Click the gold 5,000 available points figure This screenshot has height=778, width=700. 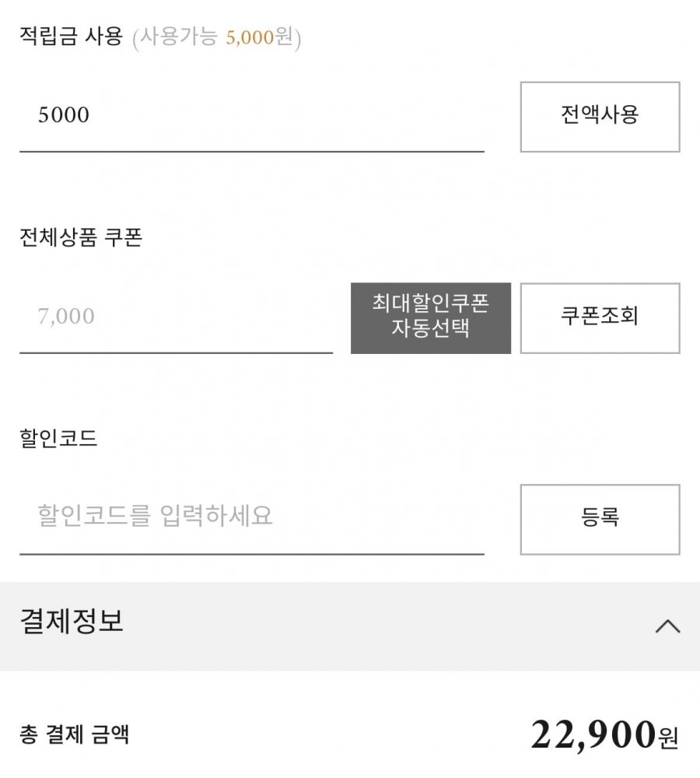click(250, 37)
